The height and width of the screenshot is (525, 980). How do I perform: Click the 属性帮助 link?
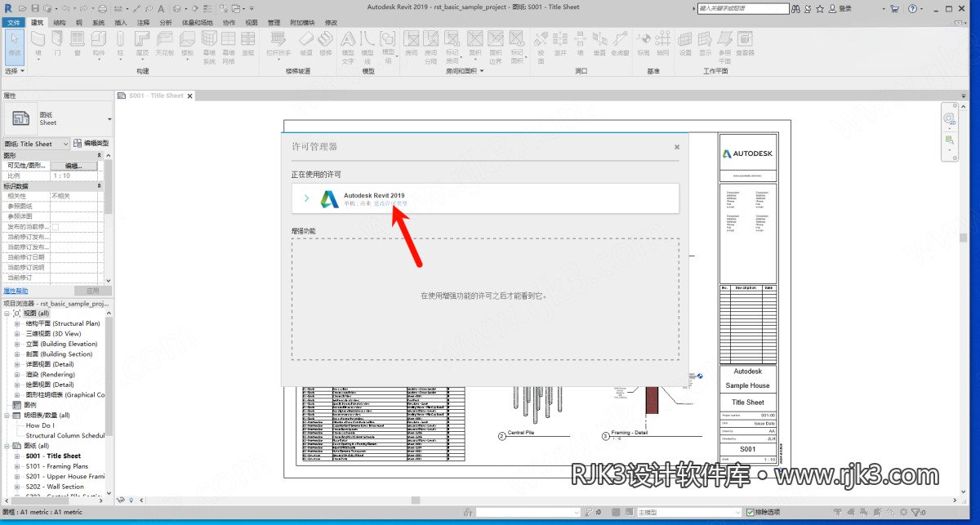pos(16,291)
